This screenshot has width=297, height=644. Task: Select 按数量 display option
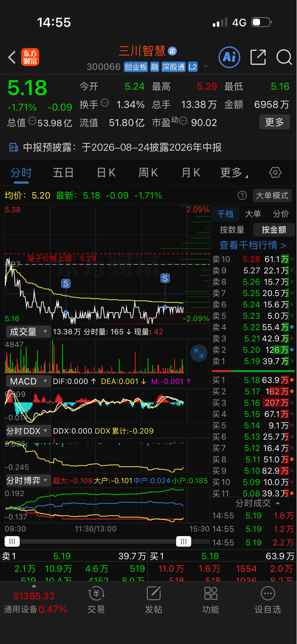click(x=232, y=230)
